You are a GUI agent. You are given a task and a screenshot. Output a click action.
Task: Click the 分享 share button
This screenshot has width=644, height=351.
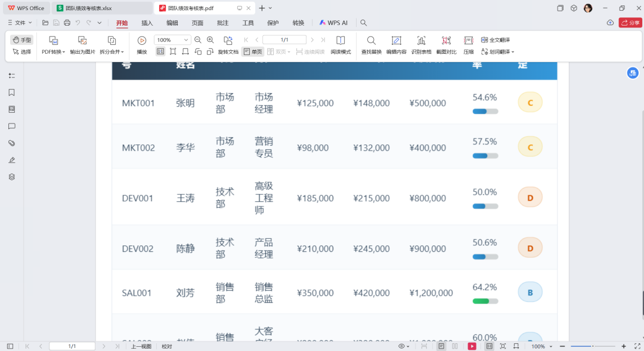[x=630, y=23]
